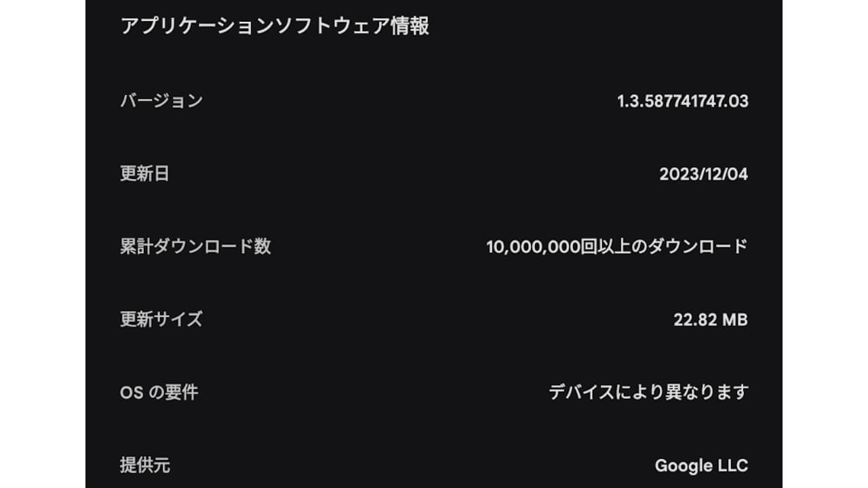Click the letters OS in the requirements label

(132, 392)
